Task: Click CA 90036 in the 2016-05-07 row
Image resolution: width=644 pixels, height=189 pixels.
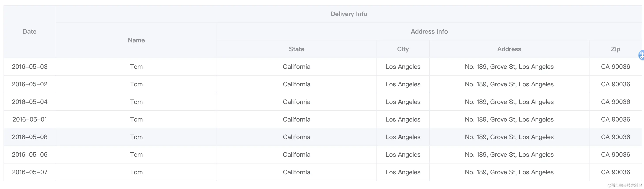Action: (615, 172)
